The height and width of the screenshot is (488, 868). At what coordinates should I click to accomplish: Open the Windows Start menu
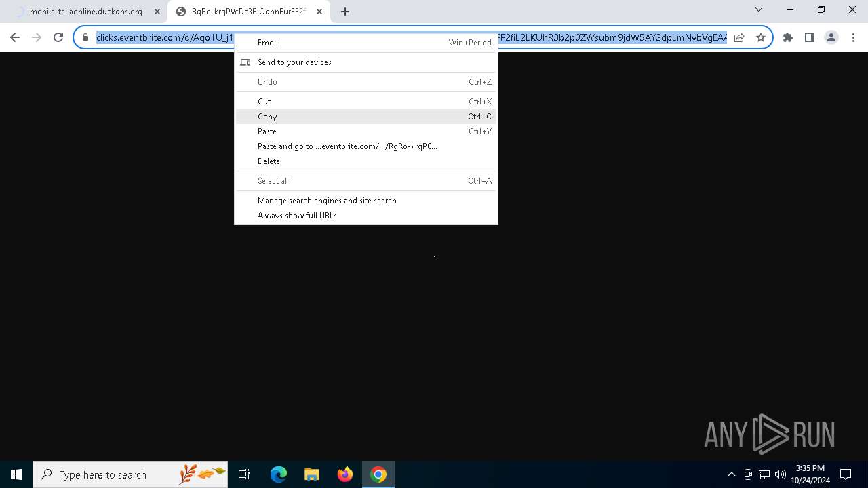(x=16, y=474)
